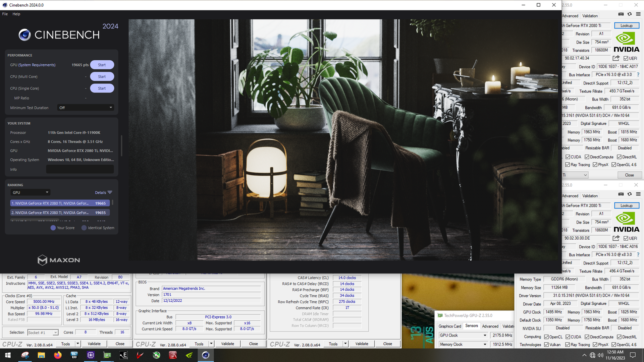The width and height of the screenshot is (644, 362).
Task: Open the Windows Start menu
Action: (8, 355)
